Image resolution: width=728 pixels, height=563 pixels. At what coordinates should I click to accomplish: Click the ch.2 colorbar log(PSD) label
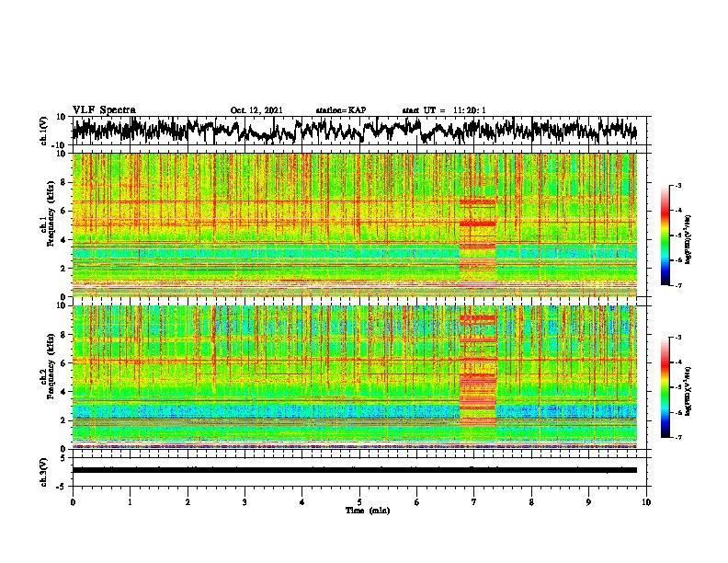click(688, 391)
